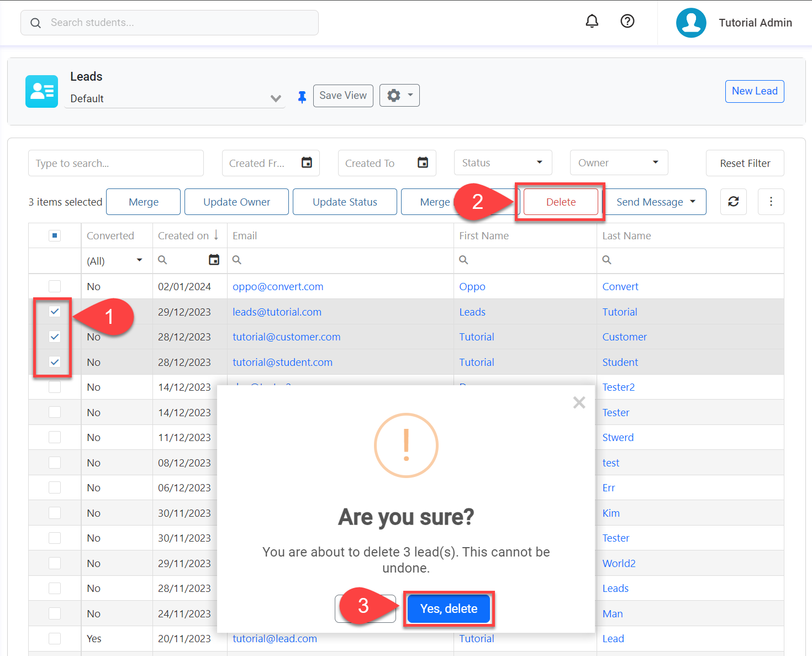812x656 pixels.
Task: Open the Created on column filter calendar
Action: click(x=214, y=260)
